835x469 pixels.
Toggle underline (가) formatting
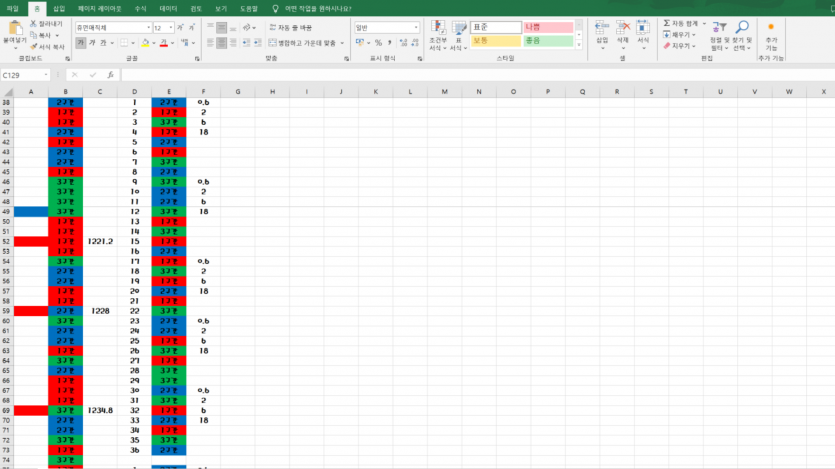click(x=103, y=43)
